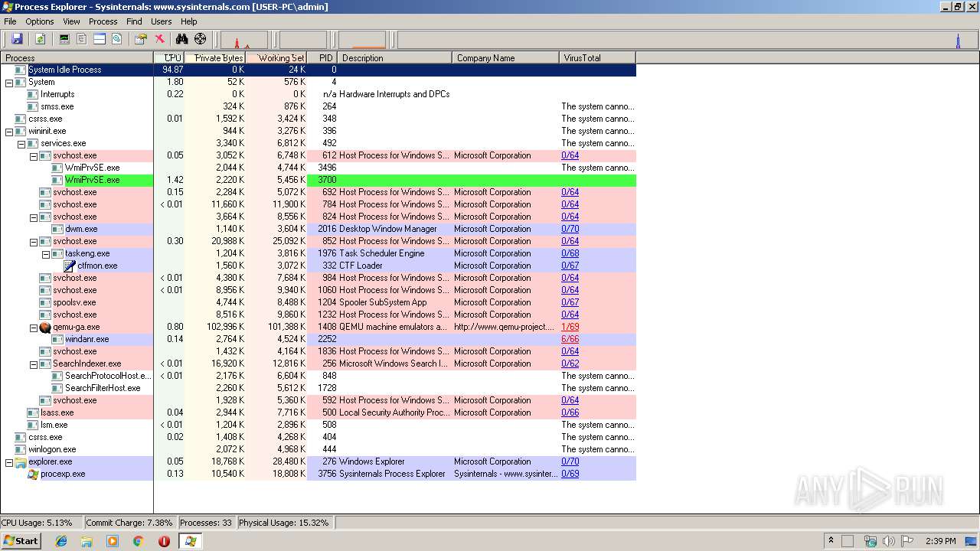
Task: Collapse the services.exe tree node
Action: 21,143
